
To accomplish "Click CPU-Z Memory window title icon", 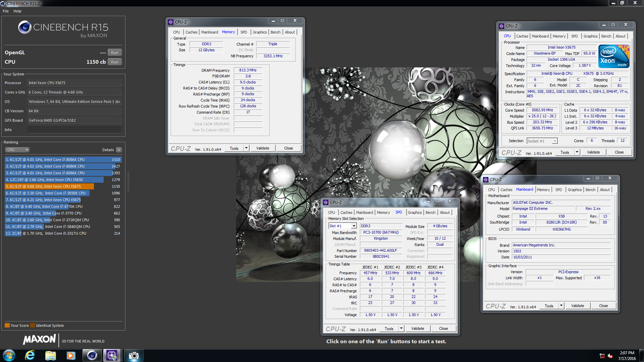I will pos(171,22).
